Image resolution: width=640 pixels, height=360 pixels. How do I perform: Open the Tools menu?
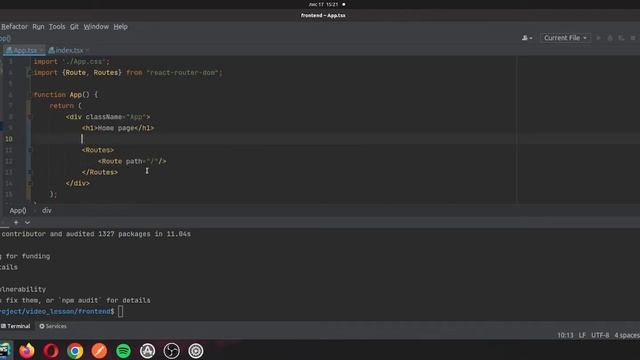(57, 27)
